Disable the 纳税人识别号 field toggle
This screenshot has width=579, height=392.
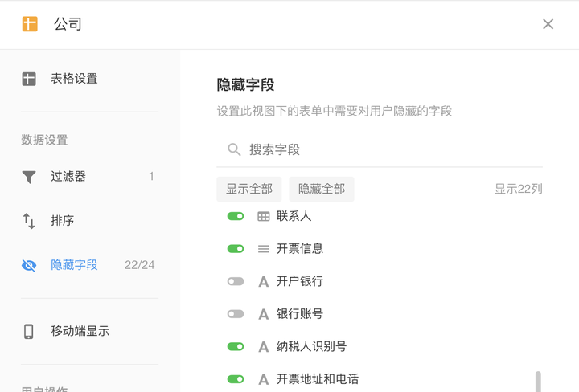pos(236,347)
